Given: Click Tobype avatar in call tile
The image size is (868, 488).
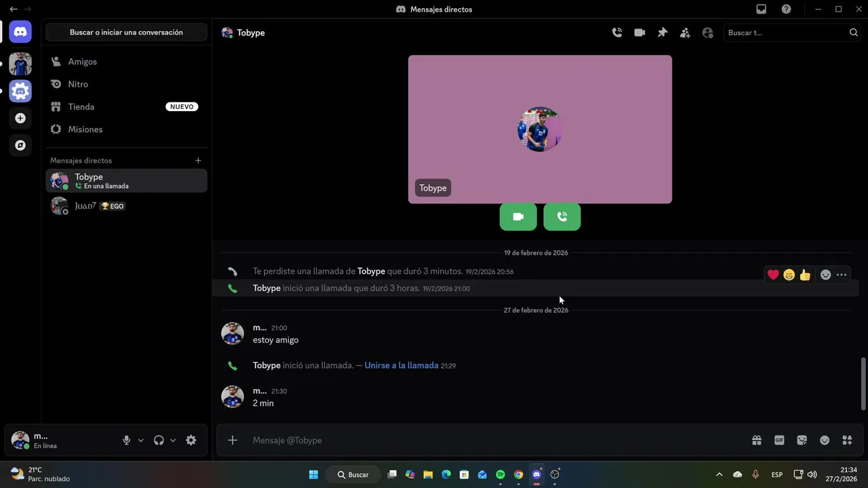Looking at the screenshot, I should 540,129.
